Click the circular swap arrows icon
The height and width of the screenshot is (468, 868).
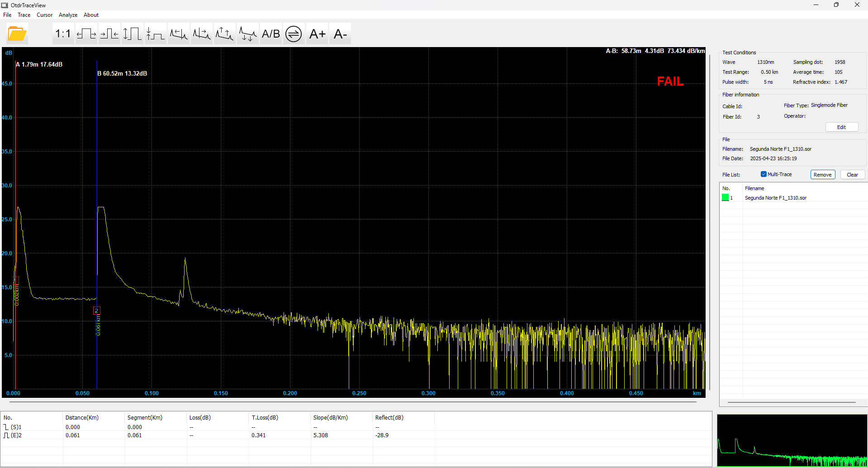click(x=294, y=34)
